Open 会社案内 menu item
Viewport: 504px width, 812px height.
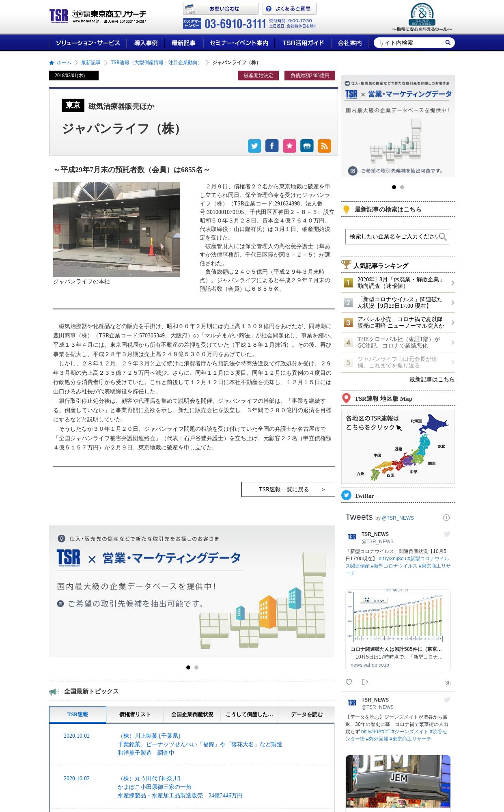pos(349,43)
